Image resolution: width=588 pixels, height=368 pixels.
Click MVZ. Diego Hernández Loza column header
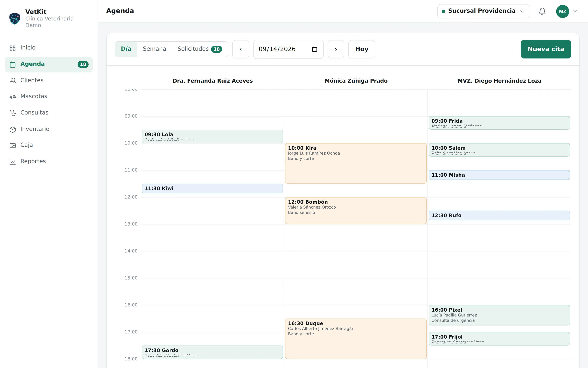499,81
